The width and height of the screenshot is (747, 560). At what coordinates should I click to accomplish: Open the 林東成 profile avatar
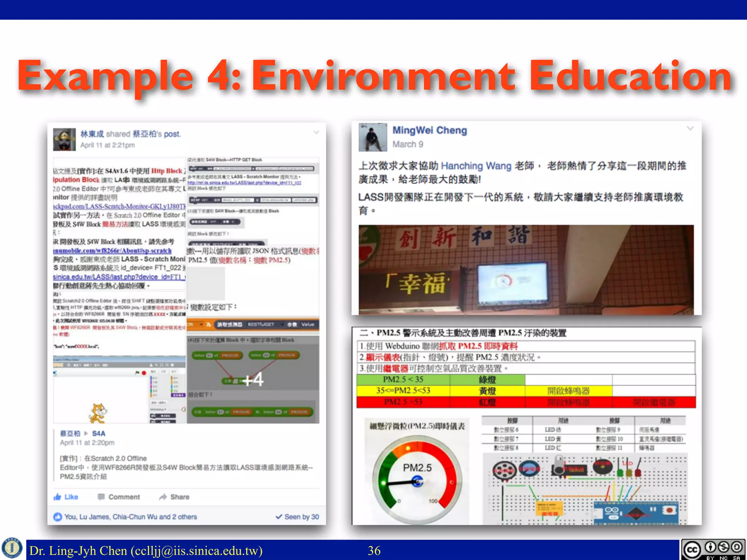tap(64, 139)
